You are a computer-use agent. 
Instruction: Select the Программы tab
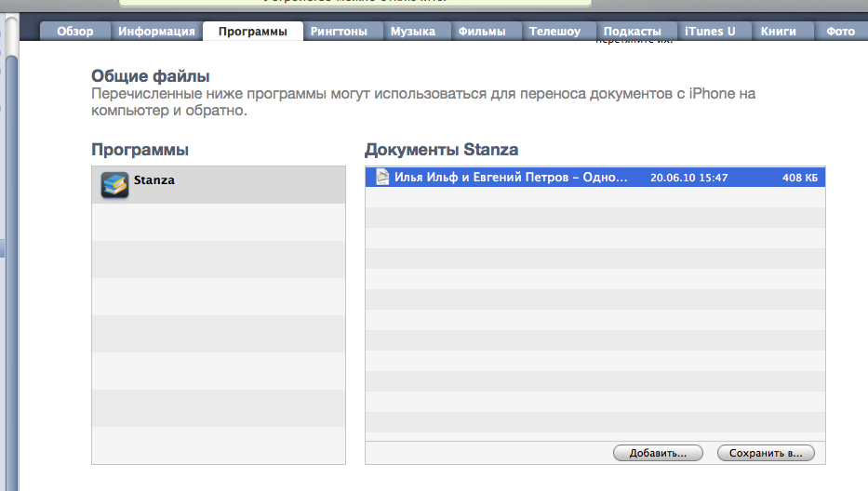[x=252, y=32]
